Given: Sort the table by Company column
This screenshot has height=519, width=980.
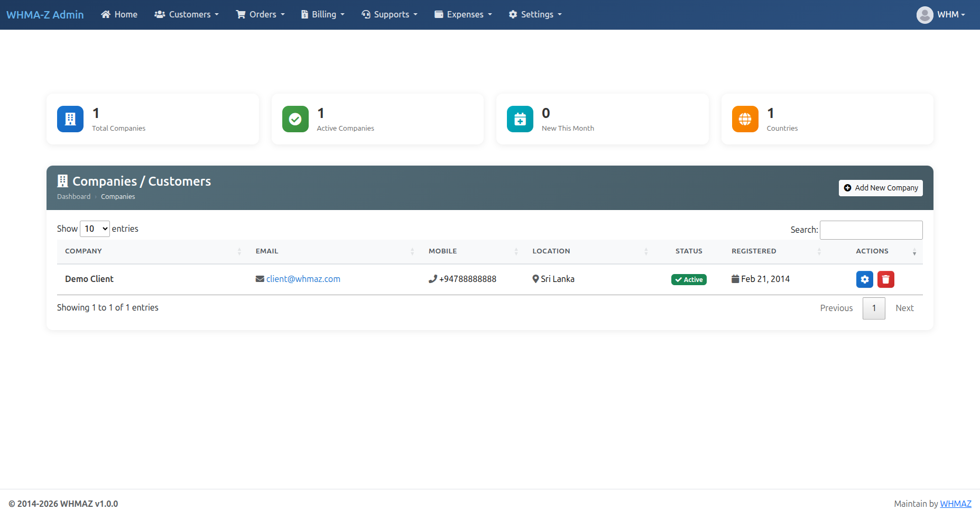Looking at the screenshot, I should point(84,251).
